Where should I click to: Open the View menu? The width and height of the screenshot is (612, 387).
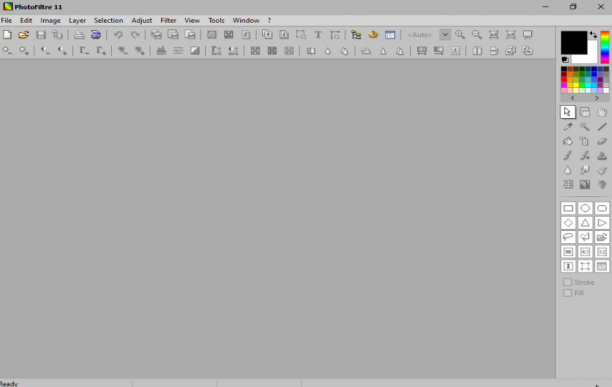tap(192, 20)
